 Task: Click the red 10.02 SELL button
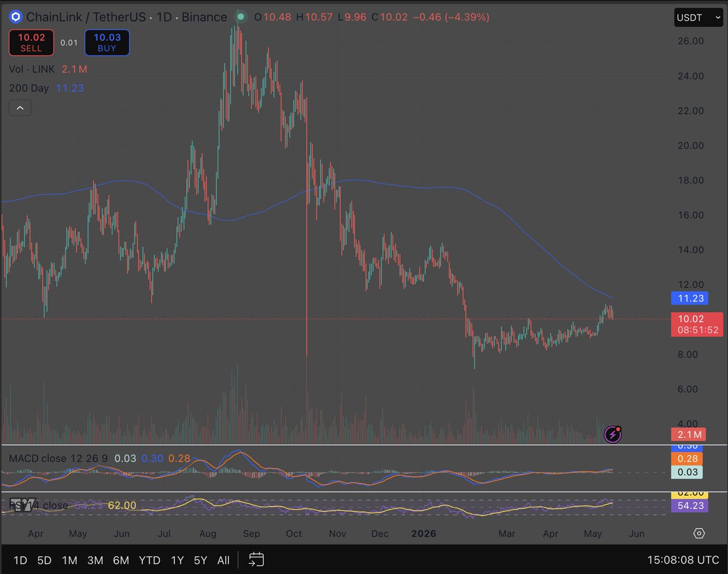point(31,42)
